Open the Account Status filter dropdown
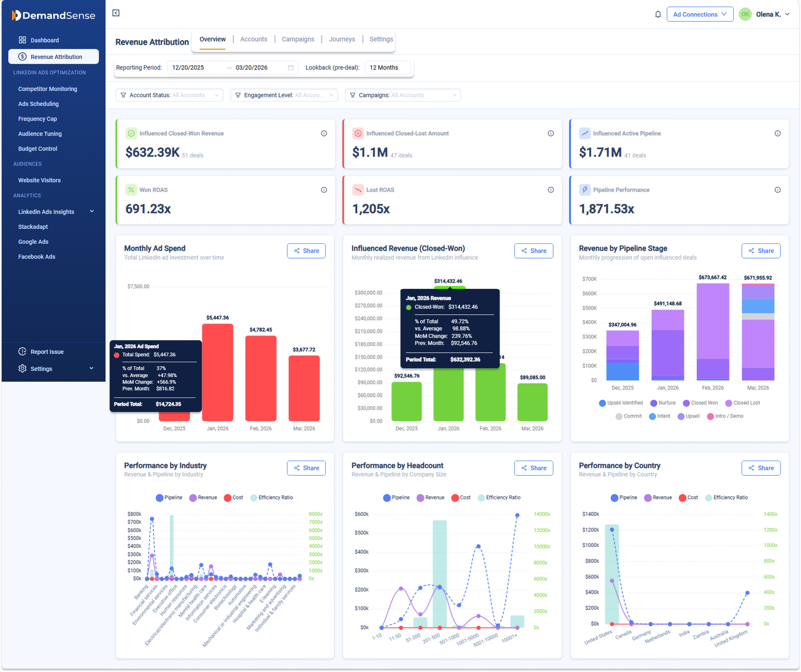The height and width of the screenshot is (672, 801). 169,95
